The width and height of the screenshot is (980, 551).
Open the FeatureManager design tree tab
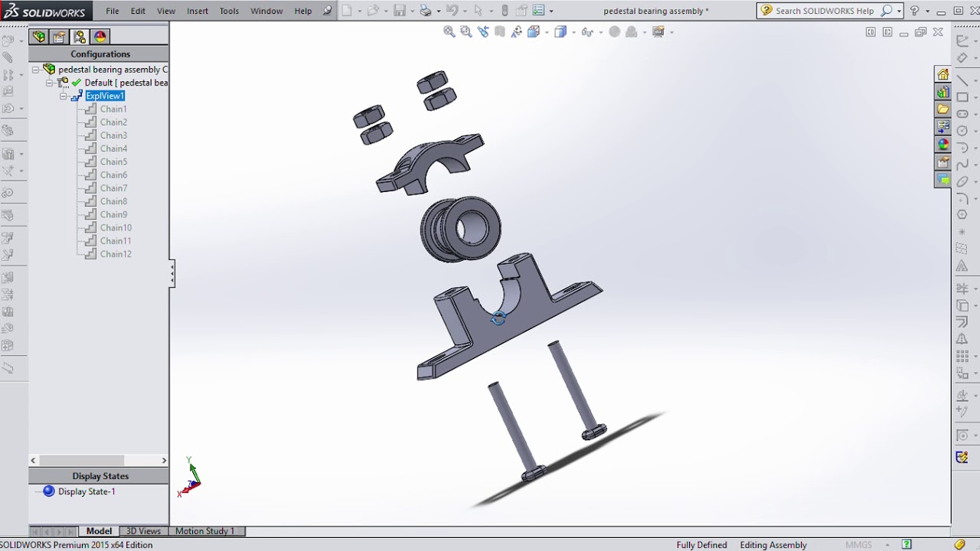(38, 37)
